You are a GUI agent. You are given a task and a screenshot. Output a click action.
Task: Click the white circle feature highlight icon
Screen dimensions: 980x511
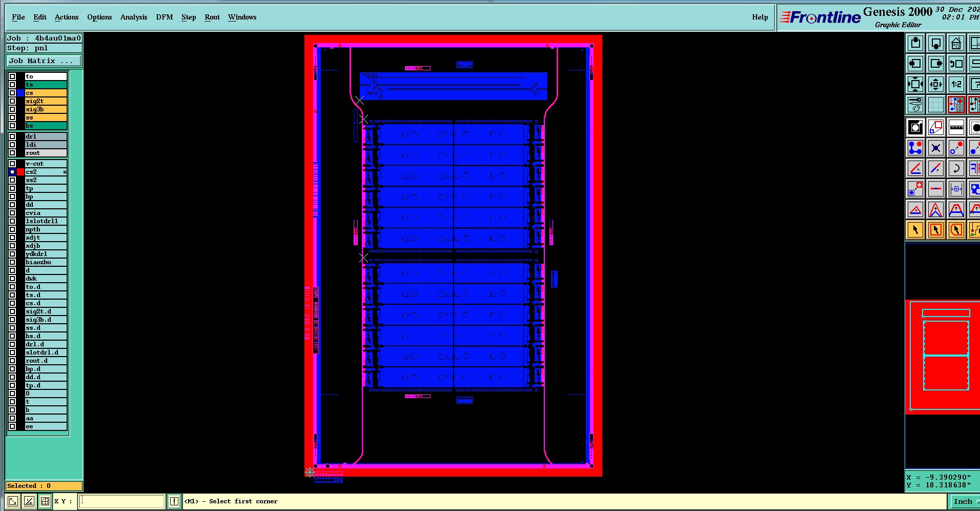click(915, 127)
